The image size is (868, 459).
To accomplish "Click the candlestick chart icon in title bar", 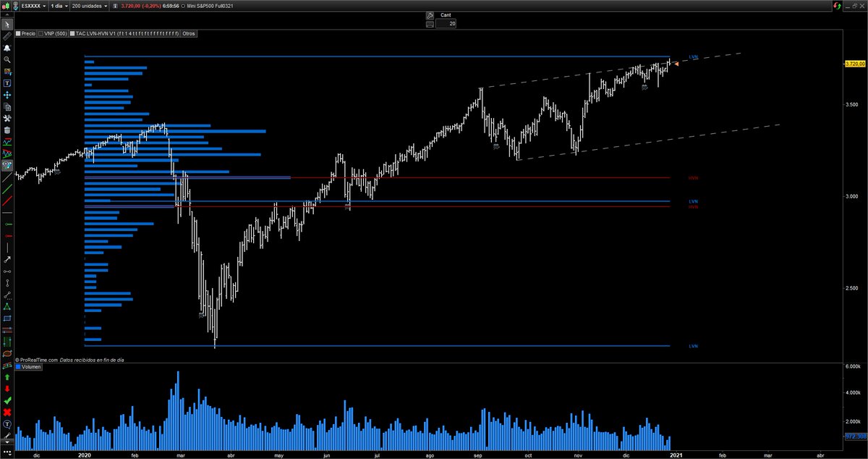I will pos(6,6).
